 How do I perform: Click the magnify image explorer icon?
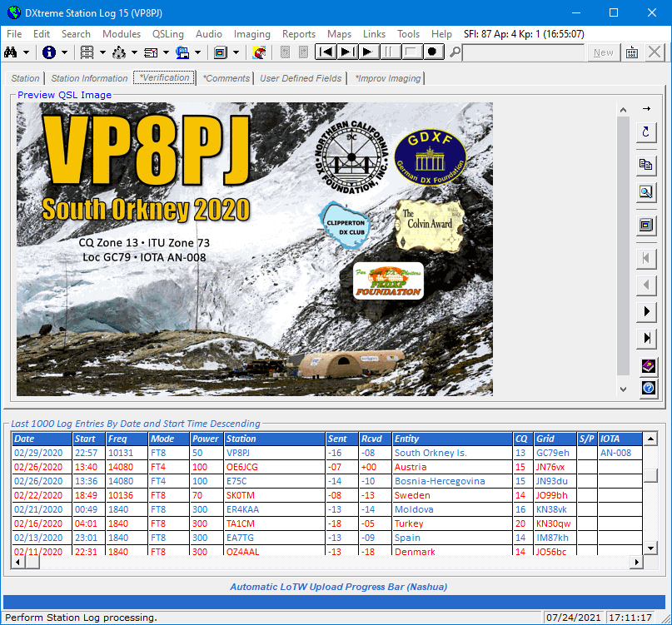pyautogui.click(x=646, y=191)
